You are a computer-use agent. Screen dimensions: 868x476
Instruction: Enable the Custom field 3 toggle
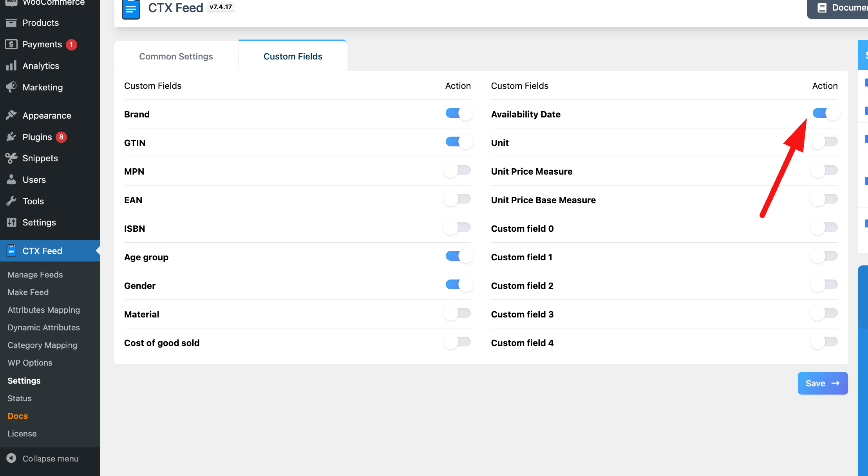point(825,314)
